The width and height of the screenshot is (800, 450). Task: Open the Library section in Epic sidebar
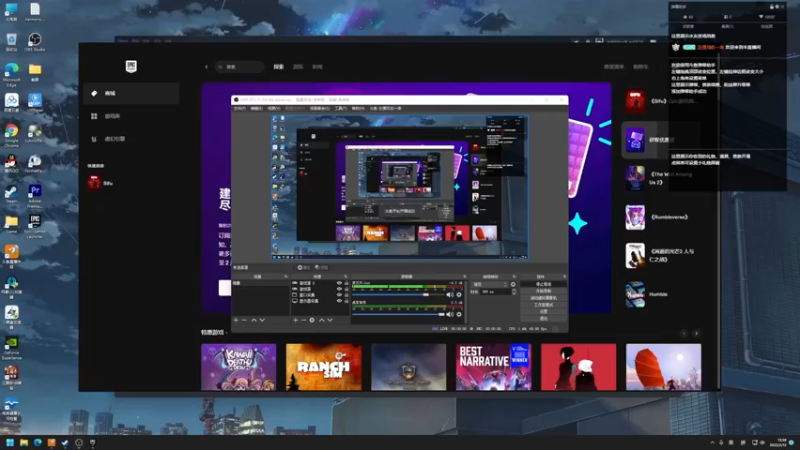132,116
